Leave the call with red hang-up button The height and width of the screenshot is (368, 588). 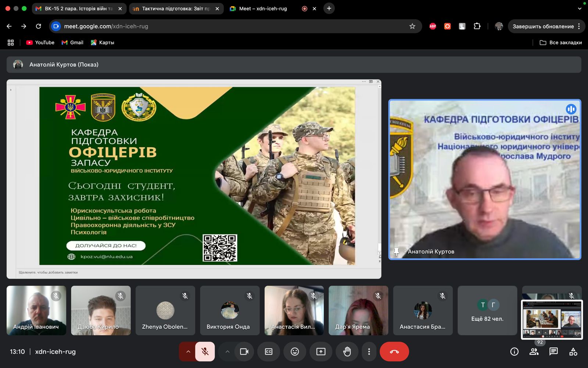tap(394, 351)
